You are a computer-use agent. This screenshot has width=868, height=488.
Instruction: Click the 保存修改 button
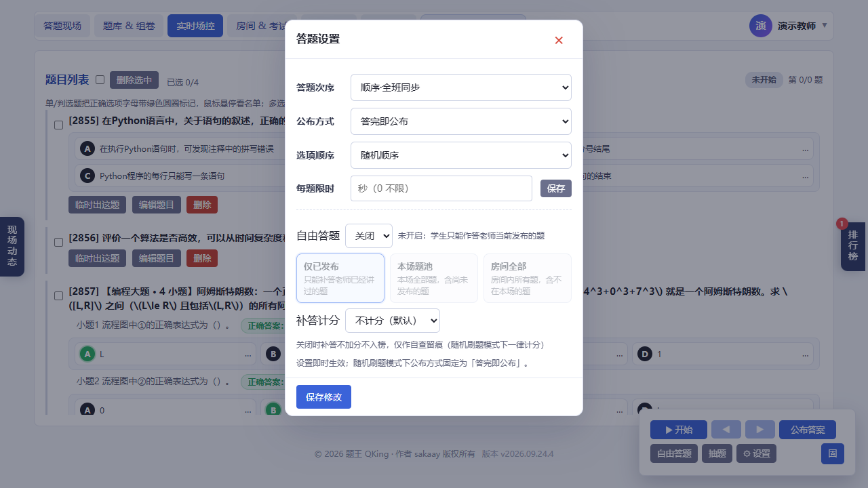(323, 397)
